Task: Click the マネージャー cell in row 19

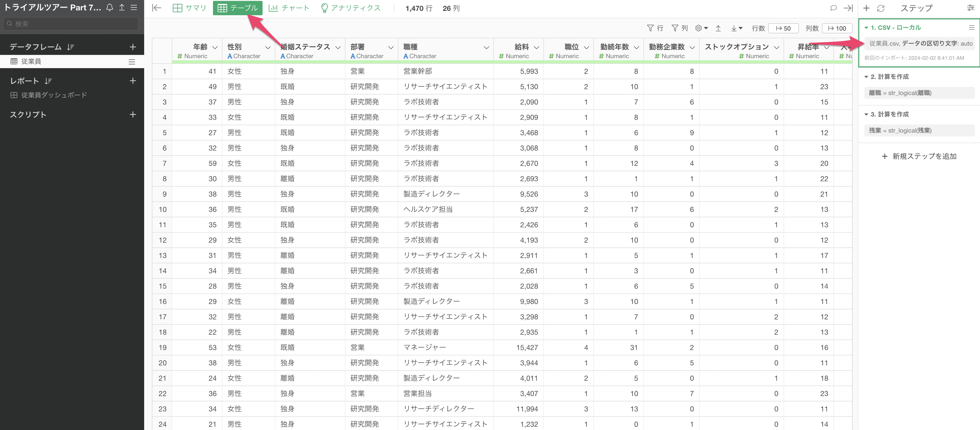Action: pyautogui.click(x=446, y=347)
